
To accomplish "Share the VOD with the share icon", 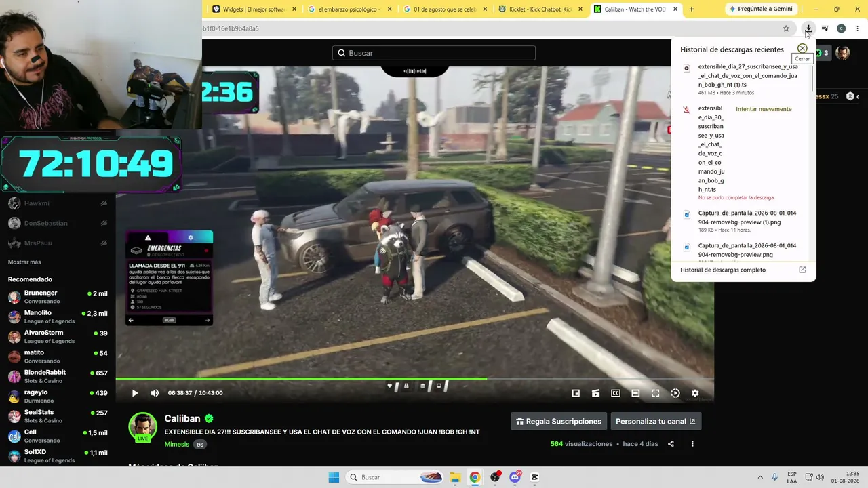I will [x=671, y=444].
